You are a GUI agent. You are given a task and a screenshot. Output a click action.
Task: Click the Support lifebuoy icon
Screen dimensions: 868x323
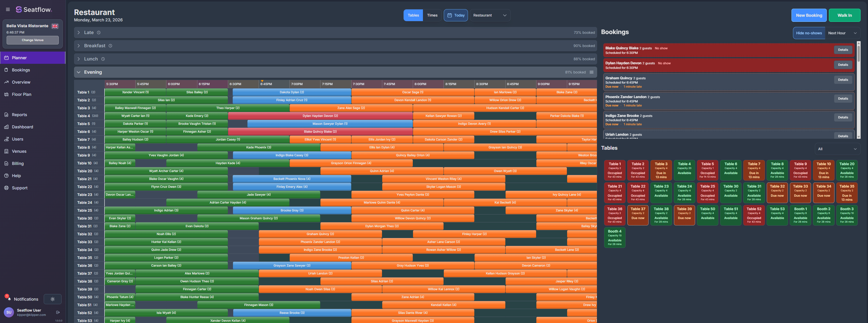[x=6, y=188]
